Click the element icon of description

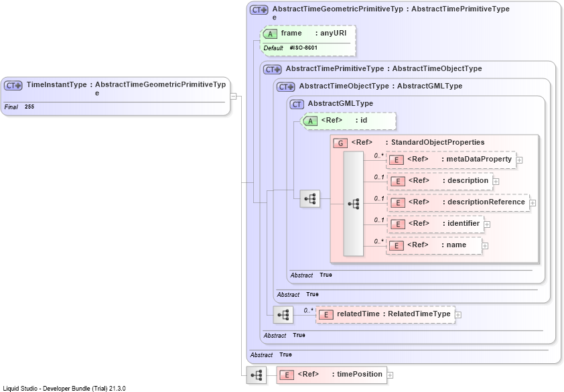tap(397, 181)
